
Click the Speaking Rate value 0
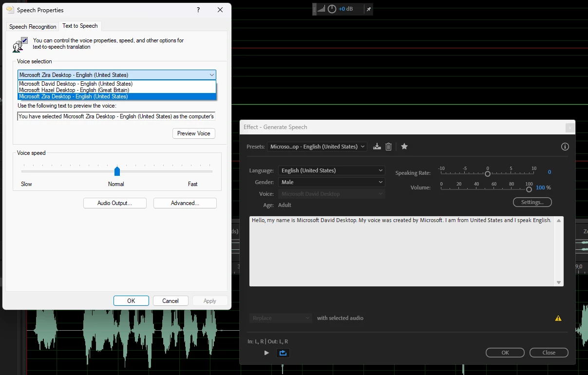point(550,172)
